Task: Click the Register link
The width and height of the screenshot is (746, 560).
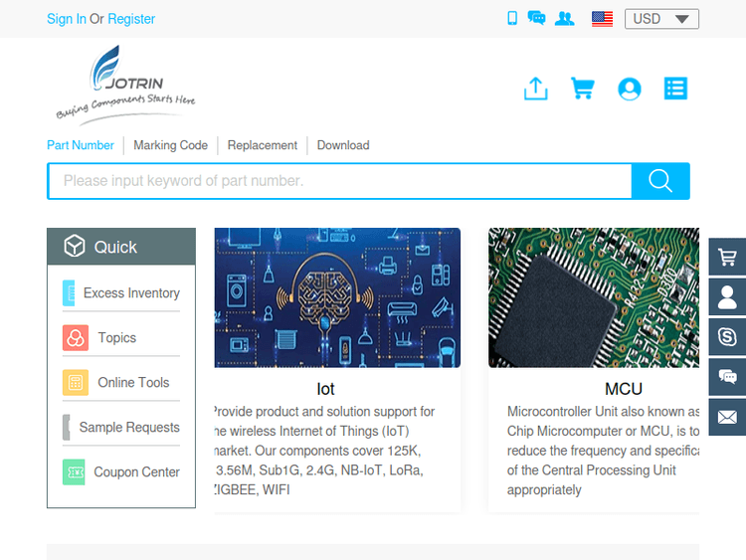Action: tap(131, 19)
